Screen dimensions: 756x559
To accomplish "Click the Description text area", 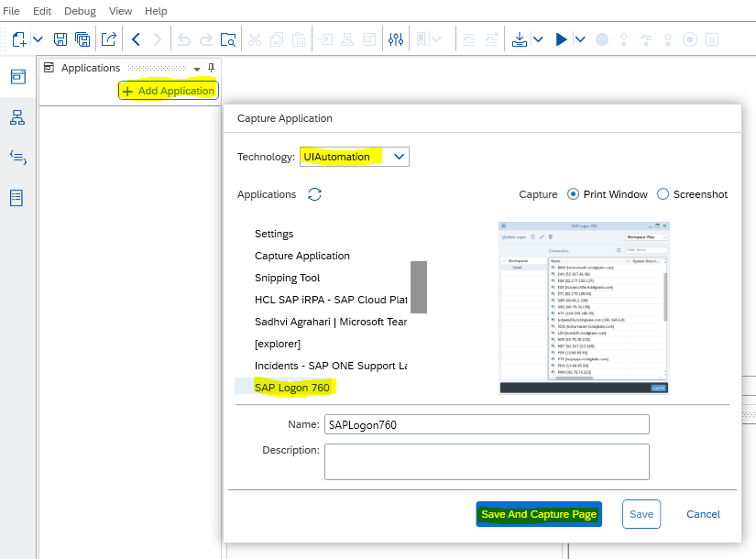I will (487, 462).
